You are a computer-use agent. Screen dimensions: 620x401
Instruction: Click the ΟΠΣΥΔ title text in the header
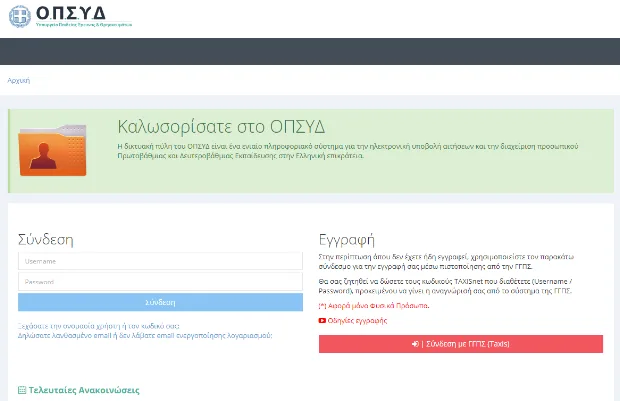(71, 13)
